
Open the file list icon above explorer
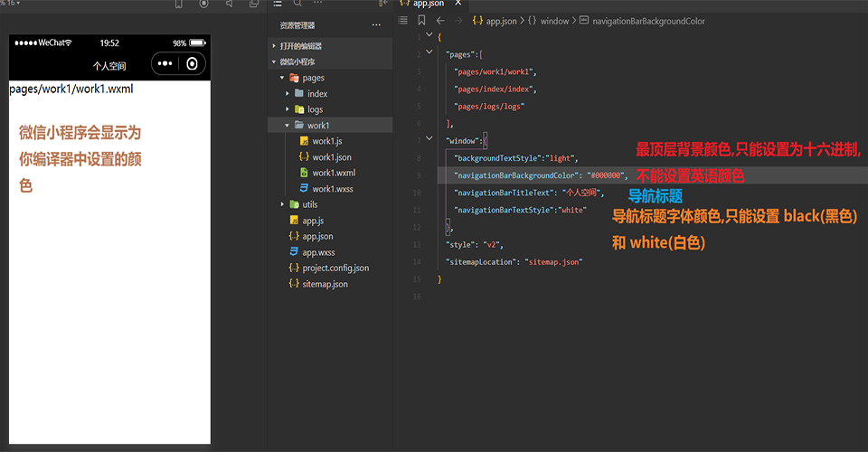pos(278,4)
